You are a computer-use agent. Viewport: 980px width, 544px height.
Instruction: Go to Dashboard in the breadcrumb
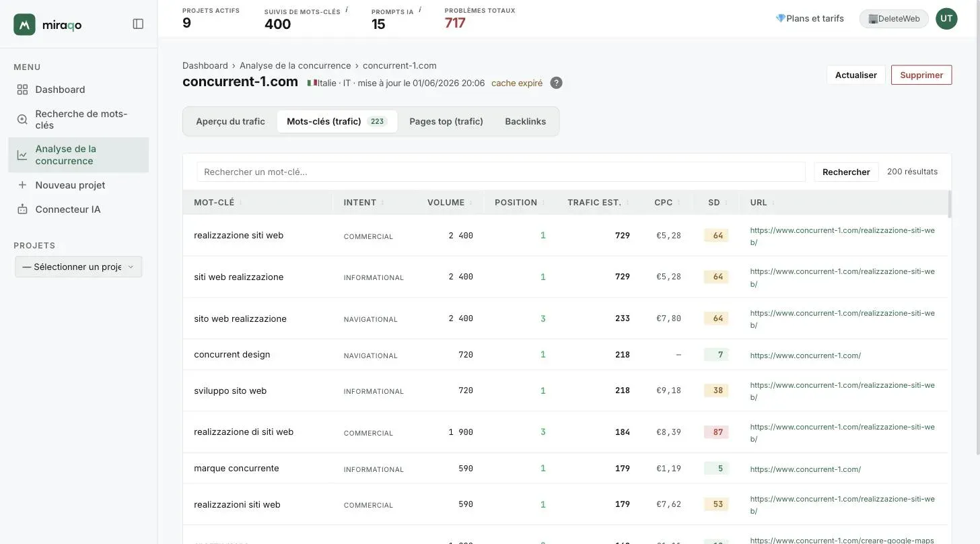(205, 65)
